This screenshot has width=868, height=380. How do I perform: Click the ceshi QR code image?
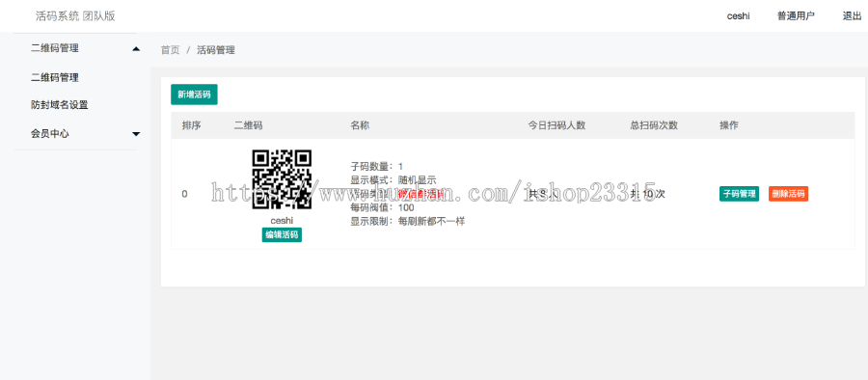pos(282,179)
